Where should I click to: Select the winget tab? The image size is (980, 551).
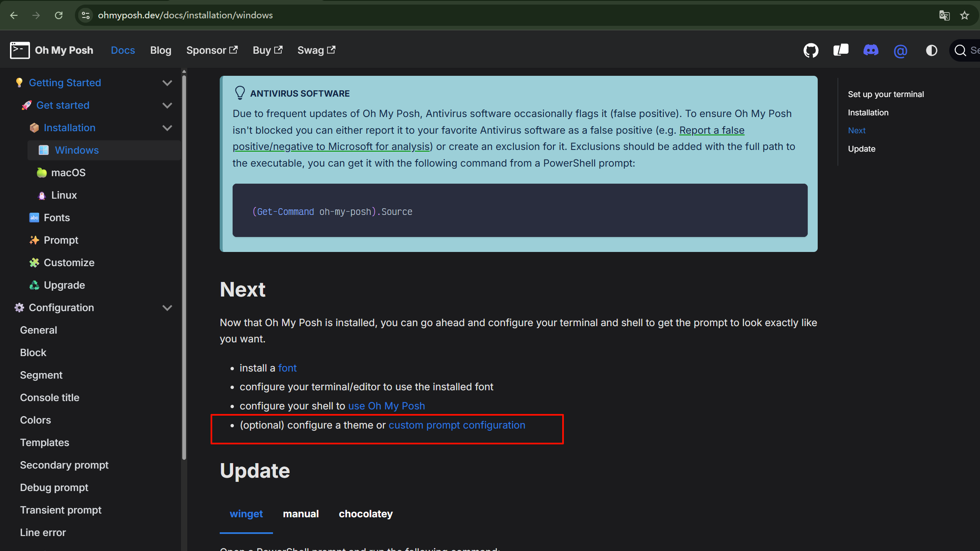[246, 514]
